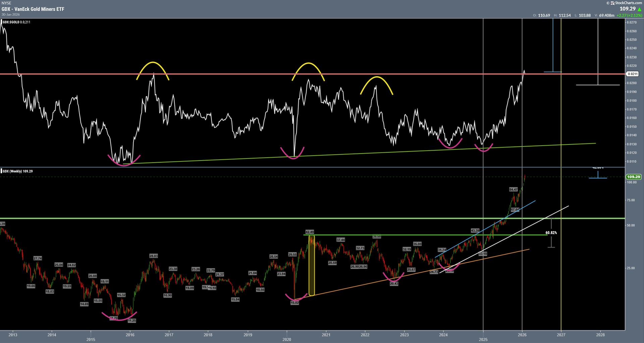Screen dimensions: 644x343
Task: Click the 67.64 price label
Action: pos(515,209)
